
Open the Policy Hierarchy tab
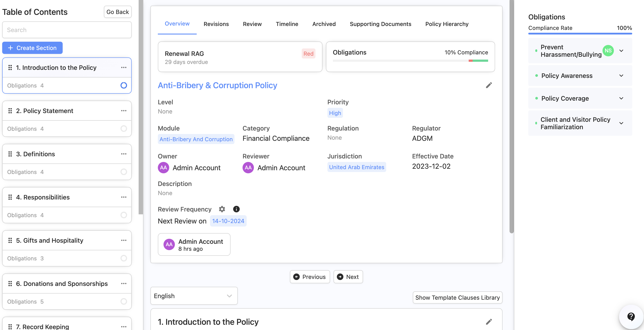point(447,24)
